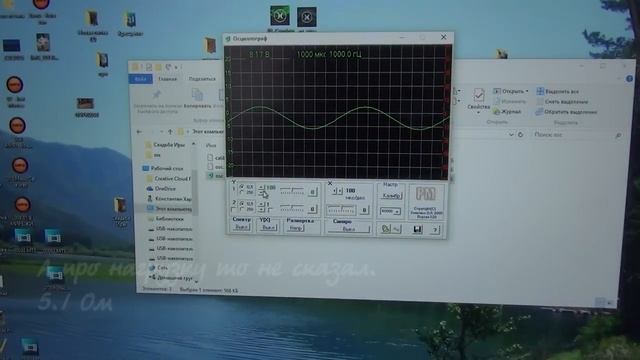640x360 pixels.
Task: Toggle the channel 2 enable checkbox
Action: coord(233,210)
